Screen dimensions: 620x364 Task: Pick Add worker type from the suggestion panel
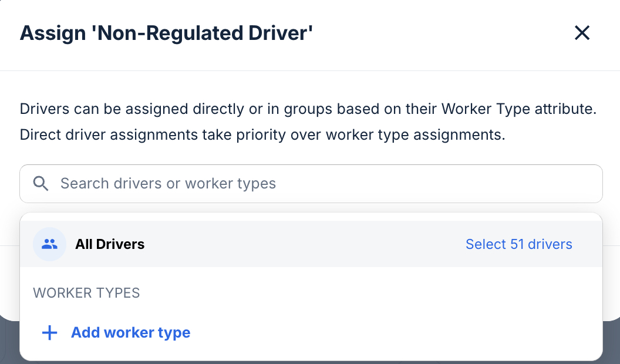tap(130, 332)
